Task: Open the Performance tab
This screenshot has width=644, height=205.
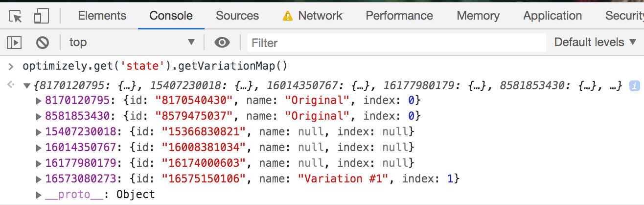Action: pos(399,16)
